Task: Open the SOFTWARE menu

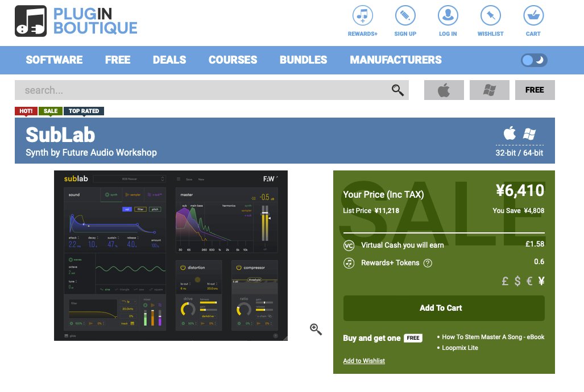Action: click(x=55, y=60)
